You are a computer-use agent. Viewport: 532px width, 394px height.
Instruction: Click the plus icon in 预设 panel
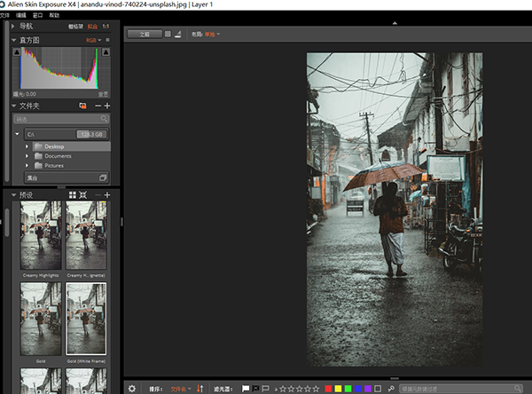pyautogui.click(x=107, y=194)
